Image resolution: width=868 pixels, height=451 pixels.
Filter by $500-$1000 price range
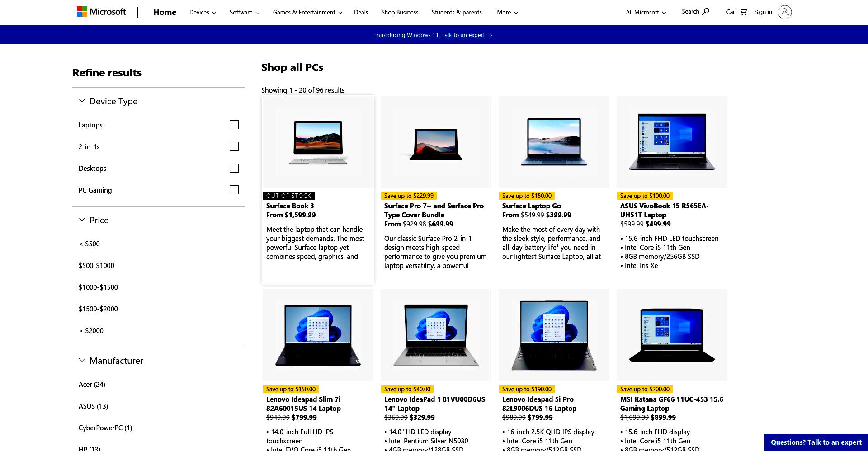(96, 265)
